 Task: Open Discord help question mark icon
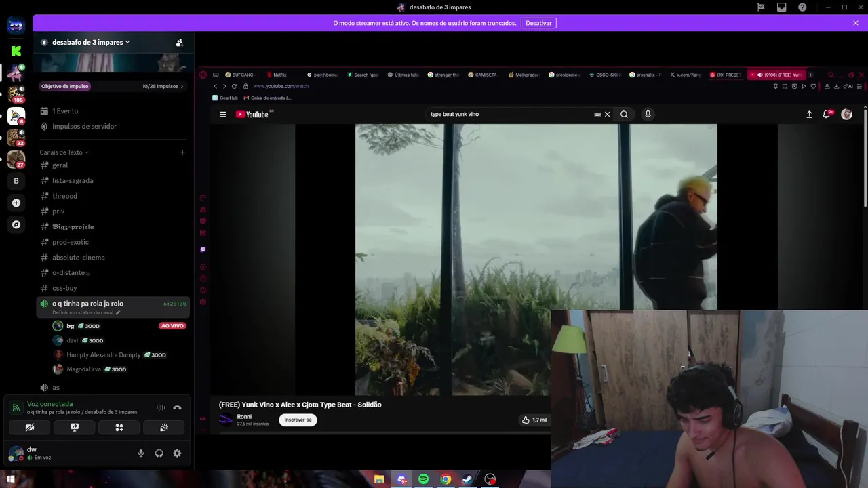[x=803, y=7]
